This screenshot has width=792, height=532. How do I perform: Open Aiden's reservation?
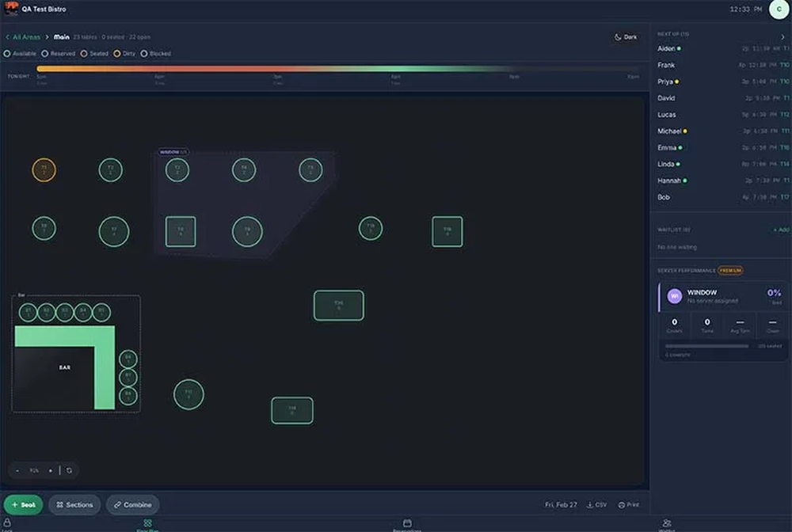coord(723,48)
